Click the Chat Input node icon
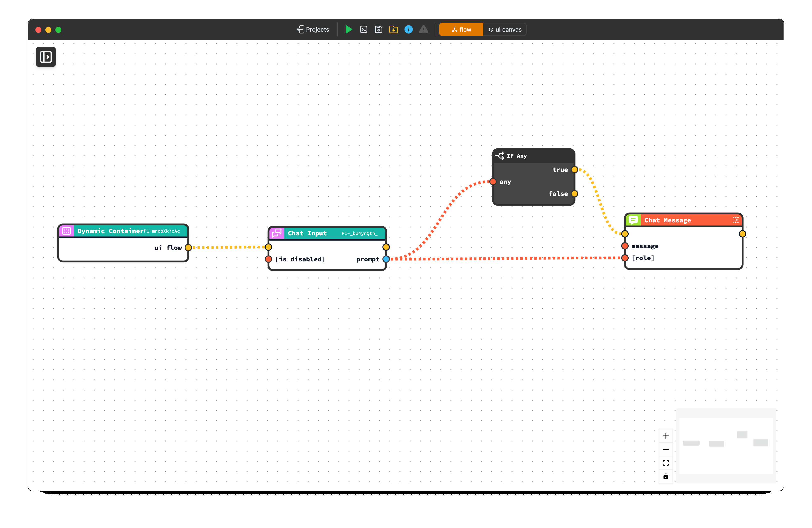The image size is (812, 528). 277,233
